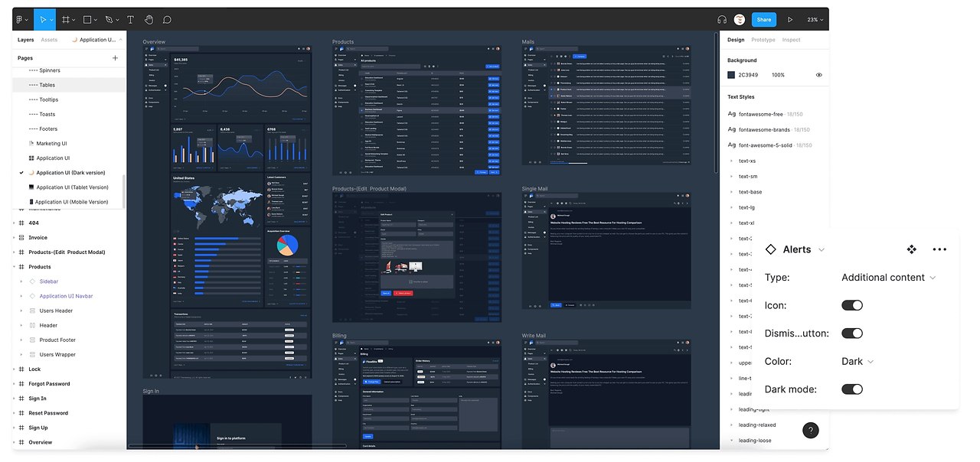Expand the leading-loose style group

click(x=731, y=440)
